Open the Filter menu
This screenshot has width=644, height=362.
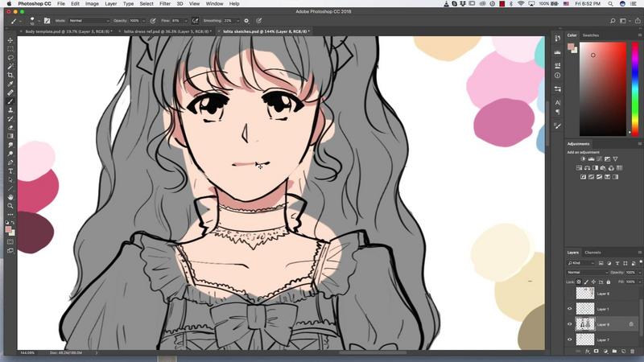click(165, 4)
